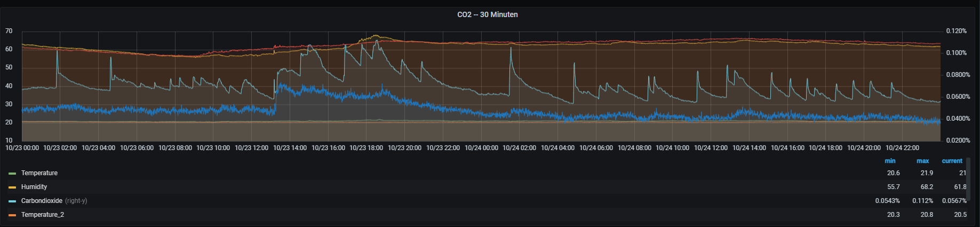Open the yellow Humidity color picker swatch
Screen dimensions: 980x227
[12, 187]
